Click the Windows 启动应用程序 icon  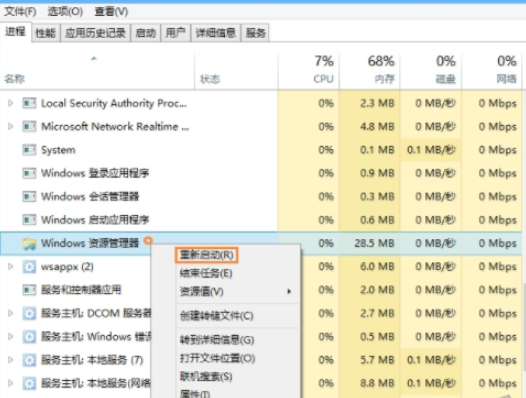tap(29, 220)
